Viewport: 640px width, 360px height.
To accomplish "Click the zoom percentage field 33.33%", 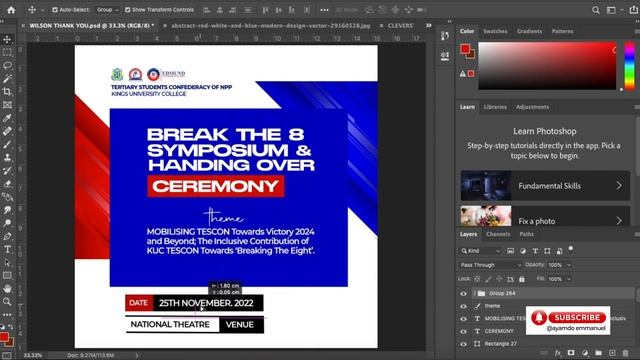I will pos(33,356).
